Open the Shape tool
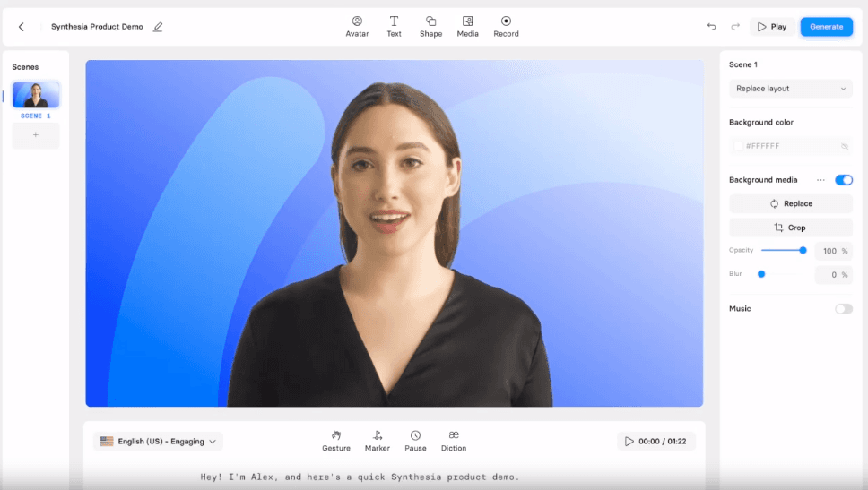The width and height of the screenshot is (868, 490). tap(430, 26)
